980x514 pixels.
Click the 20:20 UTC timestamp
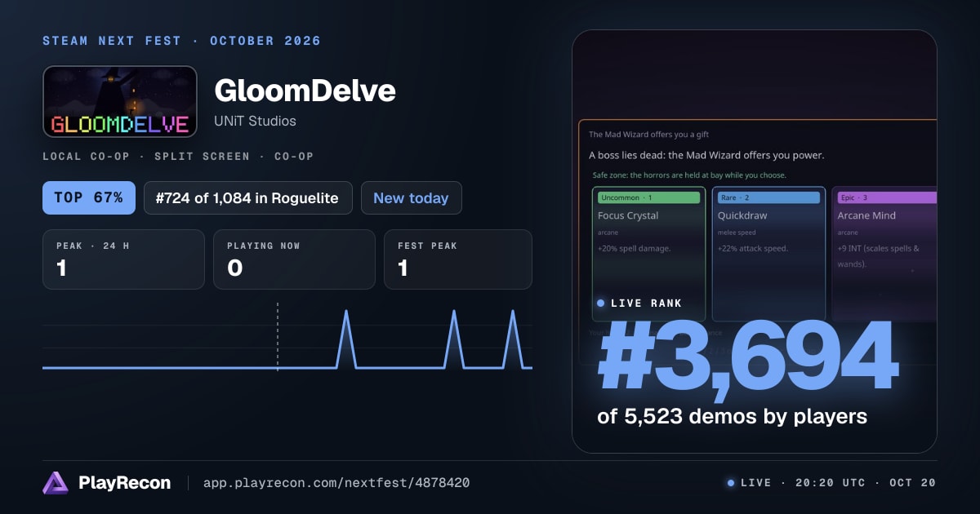tap(831, 483)
